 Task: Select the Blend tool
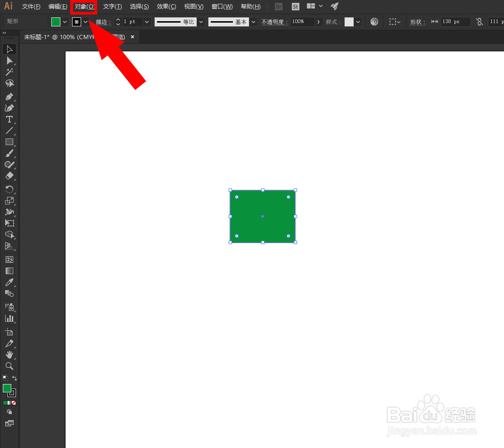9,293
